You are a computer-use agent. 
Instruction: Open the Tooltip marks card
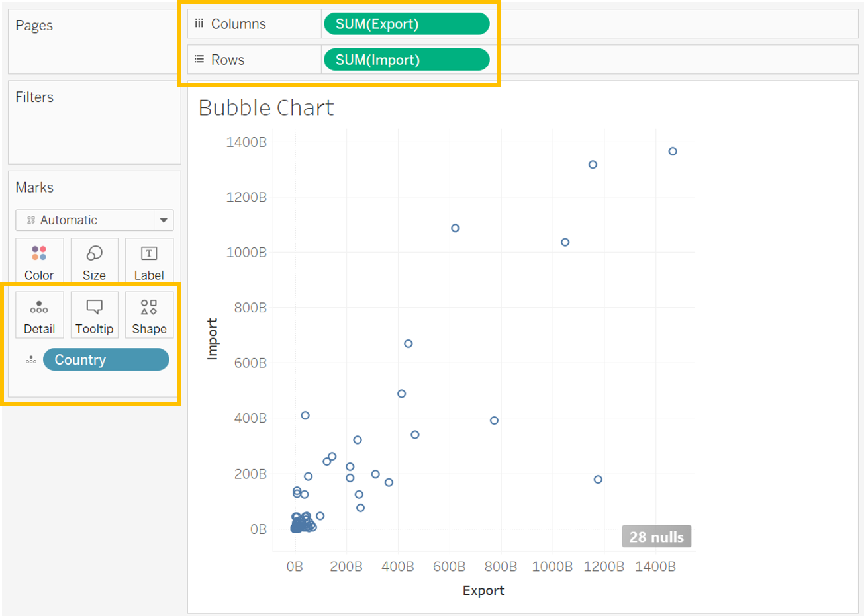tap(94, 316)
